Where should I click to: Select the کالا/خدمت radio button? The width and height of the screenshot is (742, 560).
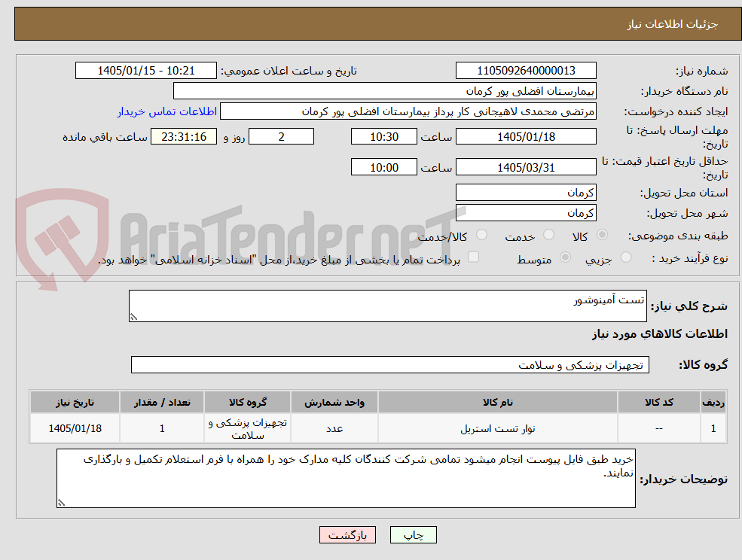(481, 235)
